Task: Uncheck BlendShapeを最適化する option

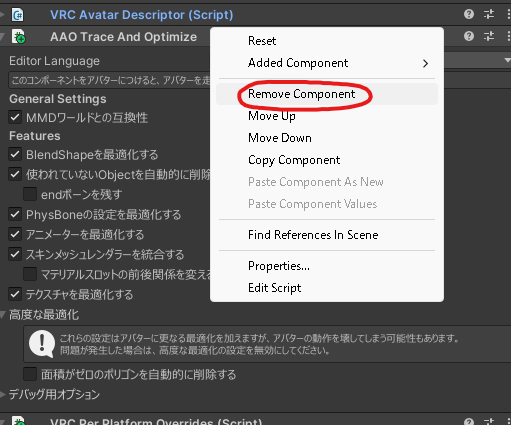Action: pyautogui.click(x=15, y=154)
